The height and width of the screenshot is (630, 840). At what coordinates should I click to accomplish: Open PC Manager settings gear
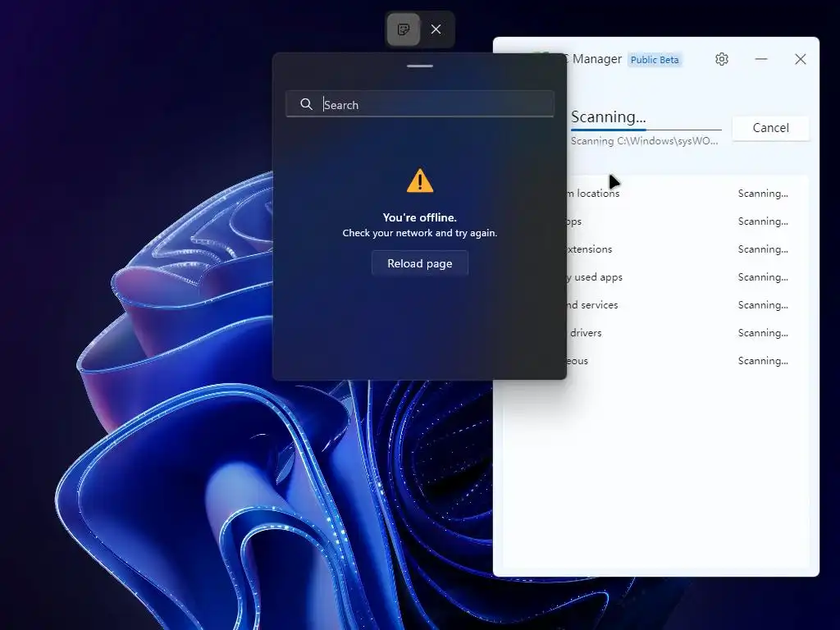tap(722, 59)
